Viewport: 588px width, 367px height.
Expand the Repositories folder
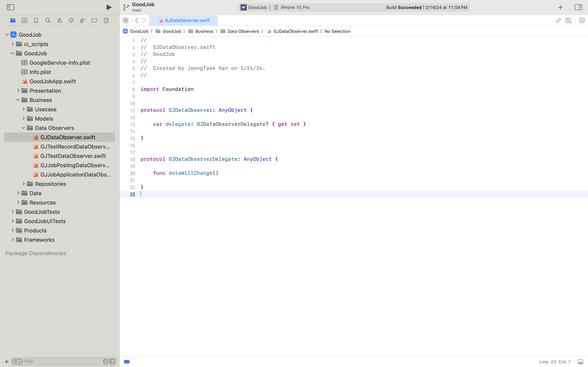(24, 184)
